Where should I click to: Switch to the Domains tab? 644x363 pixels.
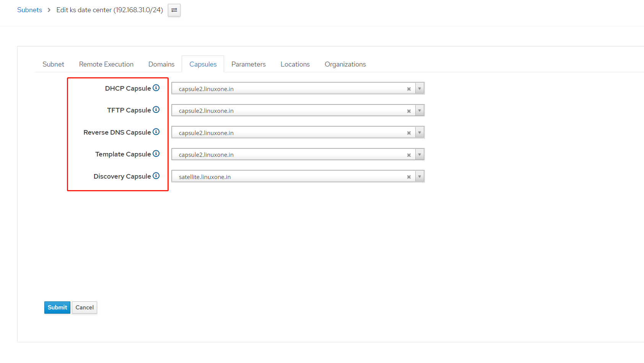(x=161, y=64)
